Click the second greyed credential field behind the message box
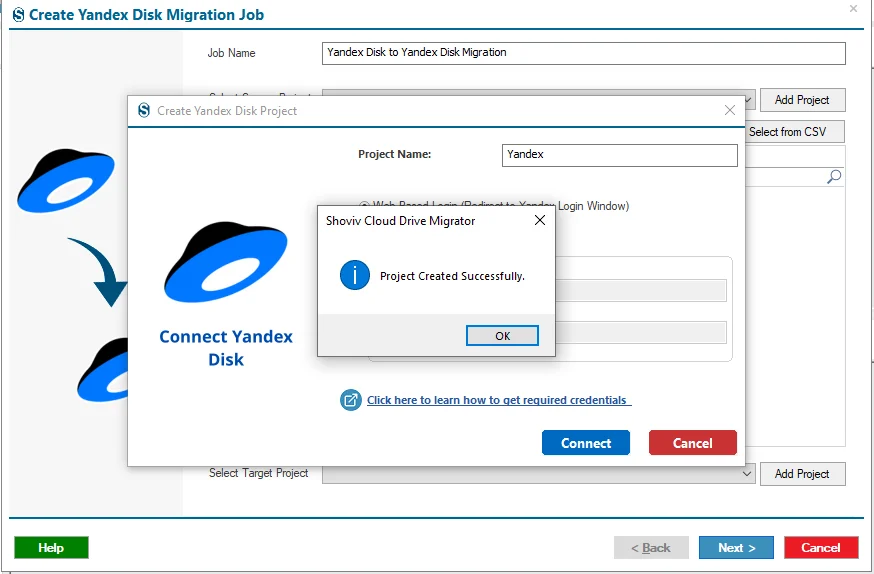 640,333
